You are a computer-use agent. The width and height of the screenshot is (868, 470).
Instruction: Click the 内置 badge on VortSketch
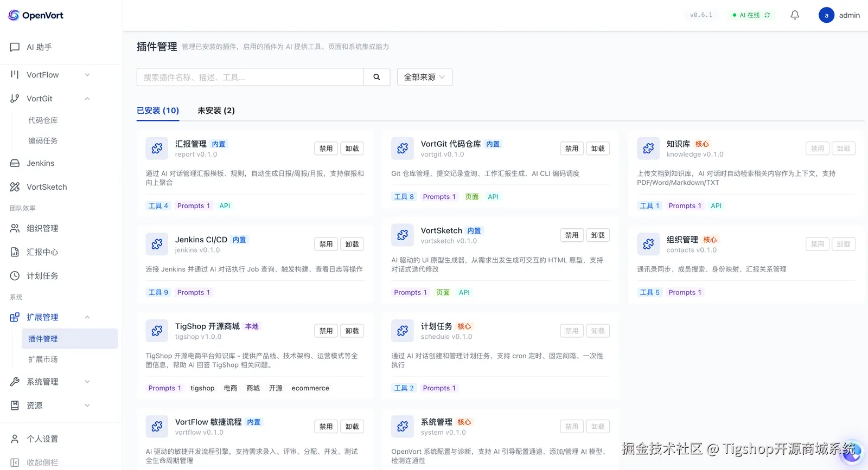[x=474, y=231]
